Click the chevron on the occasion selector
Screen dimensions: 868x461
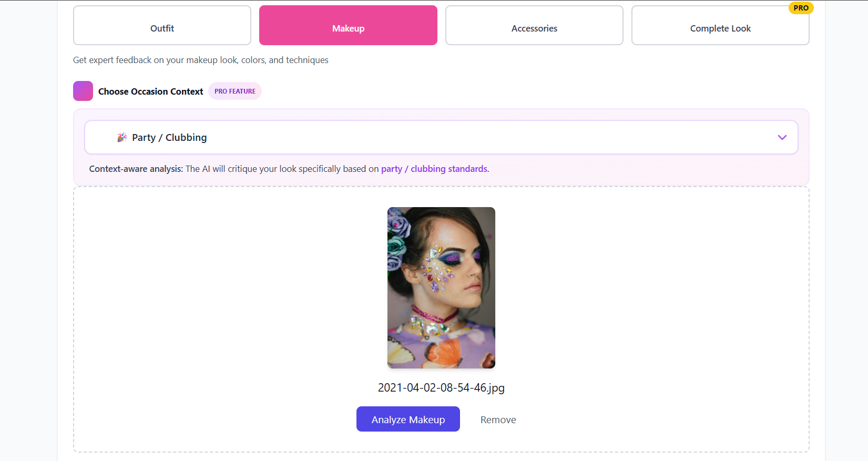[782, 137]
